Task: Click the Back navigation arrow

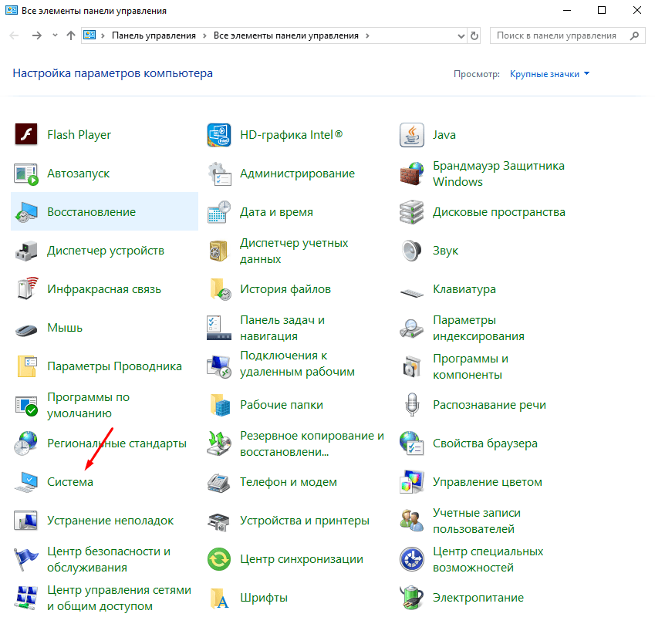Action: coord(14,35)
